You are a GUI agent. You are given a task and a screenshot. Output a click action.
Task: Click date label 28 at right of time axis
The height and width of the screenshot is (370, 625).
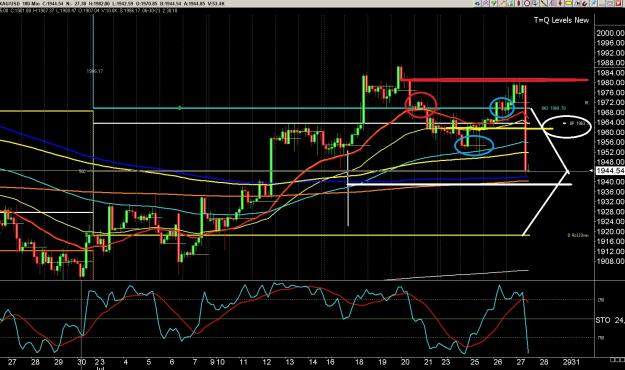click(544, 362)
